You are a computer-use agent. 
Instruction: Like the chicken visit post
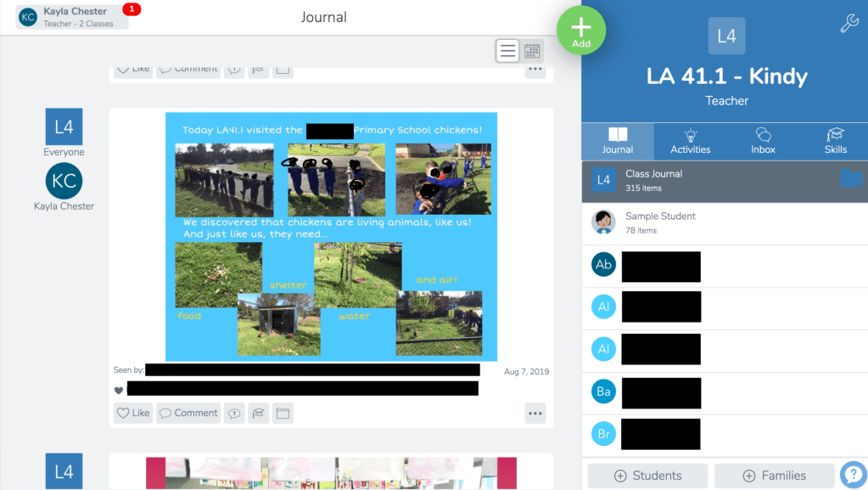click(x=133, y=414)
